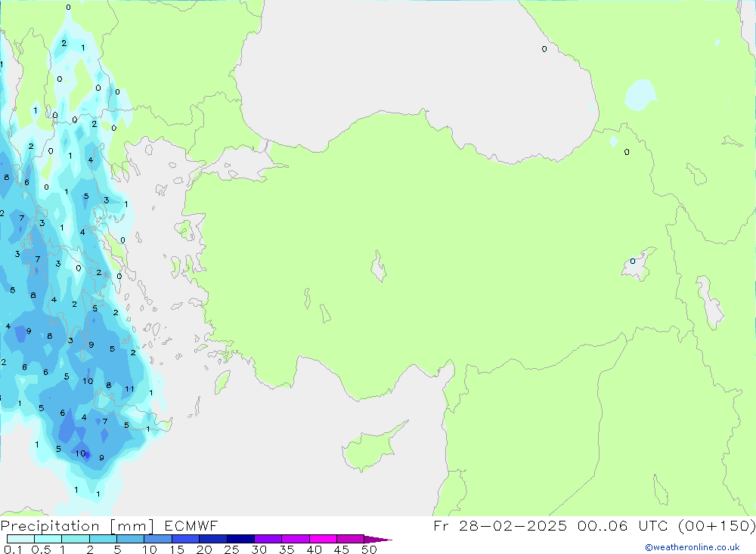
Task: Select the 20–25 mm dark blue legend swatch
Action: 212,539
